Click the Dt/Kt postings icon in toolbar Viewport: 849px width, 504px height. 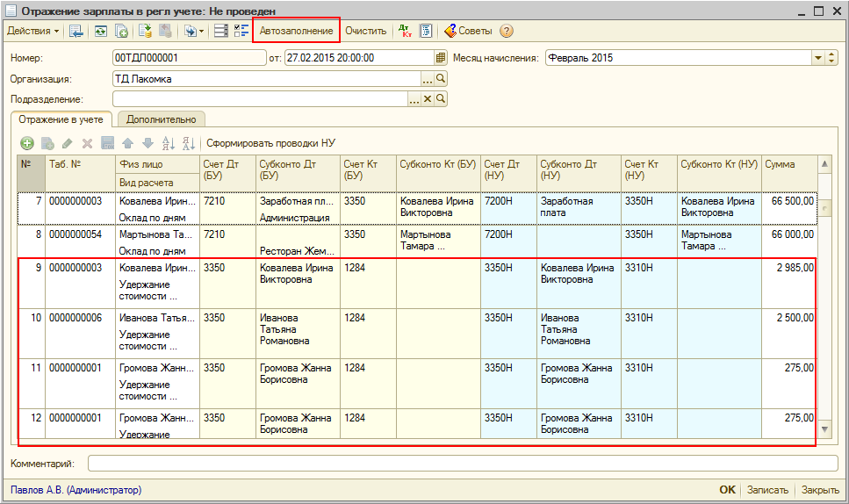pos(405,31)
